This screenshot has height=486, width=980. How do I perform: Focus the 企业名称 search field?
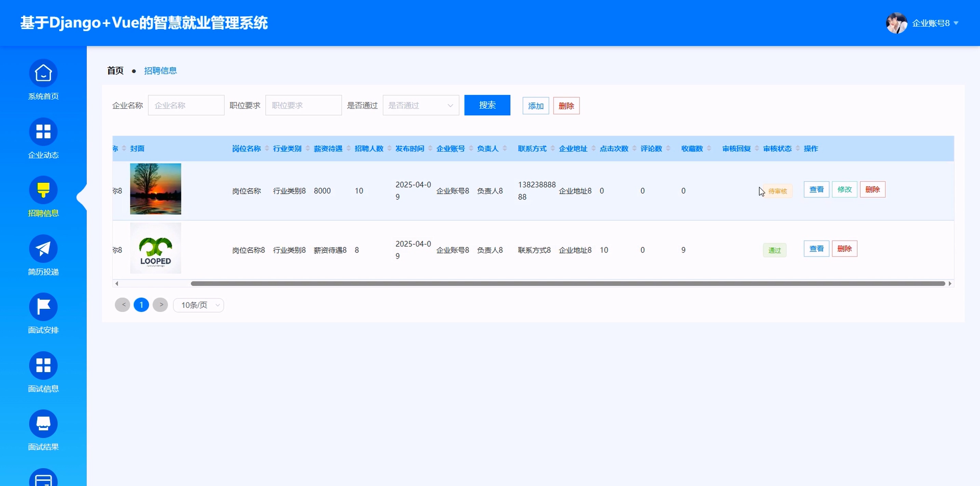(186, 105)
